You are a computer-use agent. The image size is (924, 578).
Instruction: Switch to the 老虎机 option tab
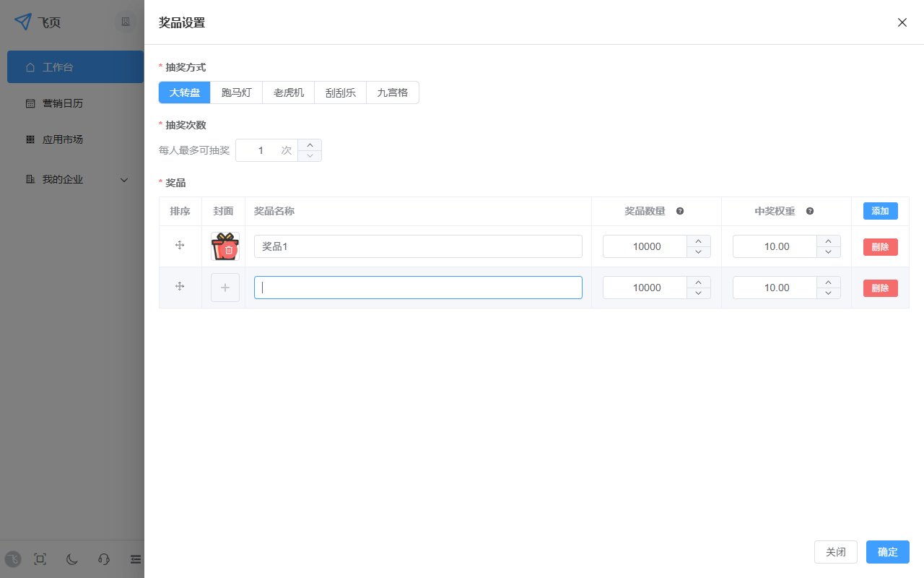pos(288,92)
